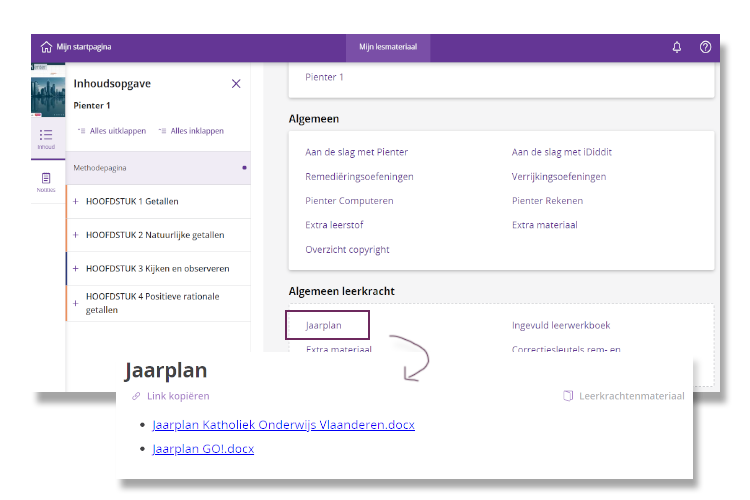Click Pienter 1 title in Inhoudsopgave
Viewport: 750px width, 500px height.
(92, 106)
